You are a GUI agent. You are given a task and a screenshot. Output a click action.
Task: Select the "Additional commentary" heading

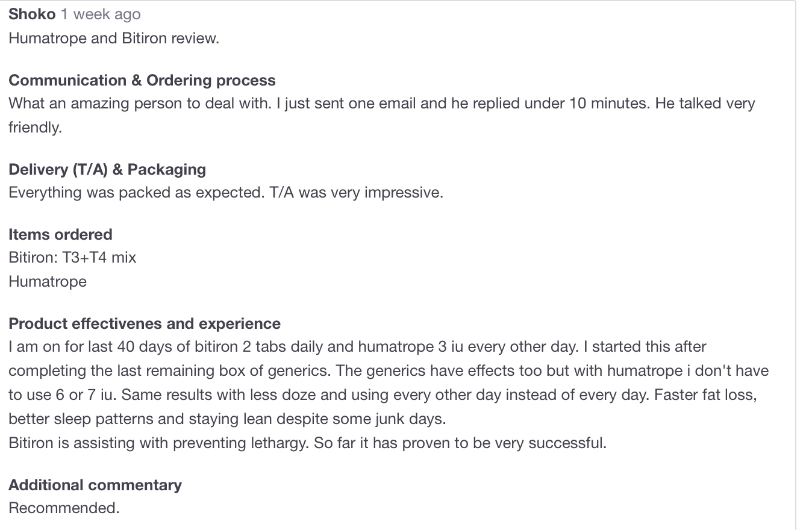coord(95,485)
